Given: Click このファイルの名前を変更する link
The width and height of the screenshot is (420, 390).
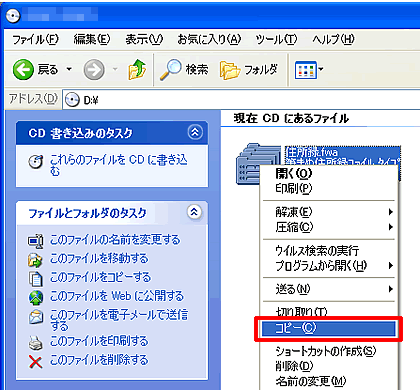Looking at the screenshot, I should 115,239.
